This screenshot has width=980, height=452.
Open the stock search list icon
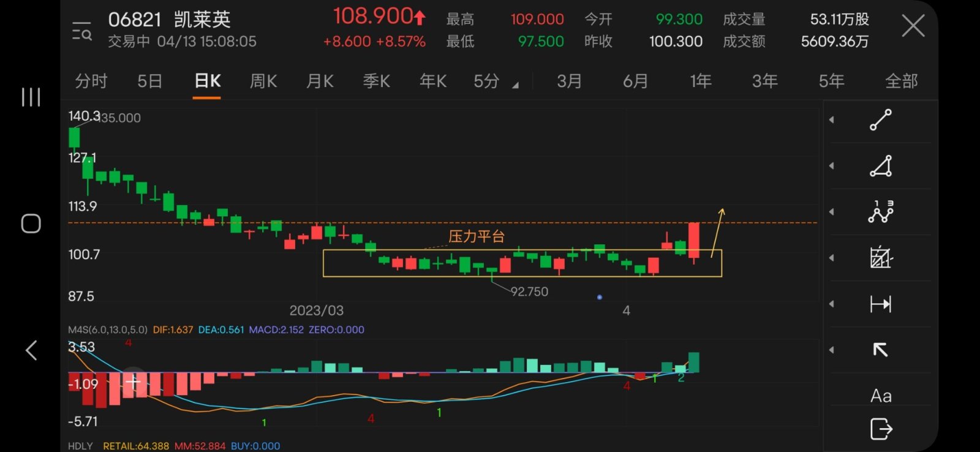(81, 31)
